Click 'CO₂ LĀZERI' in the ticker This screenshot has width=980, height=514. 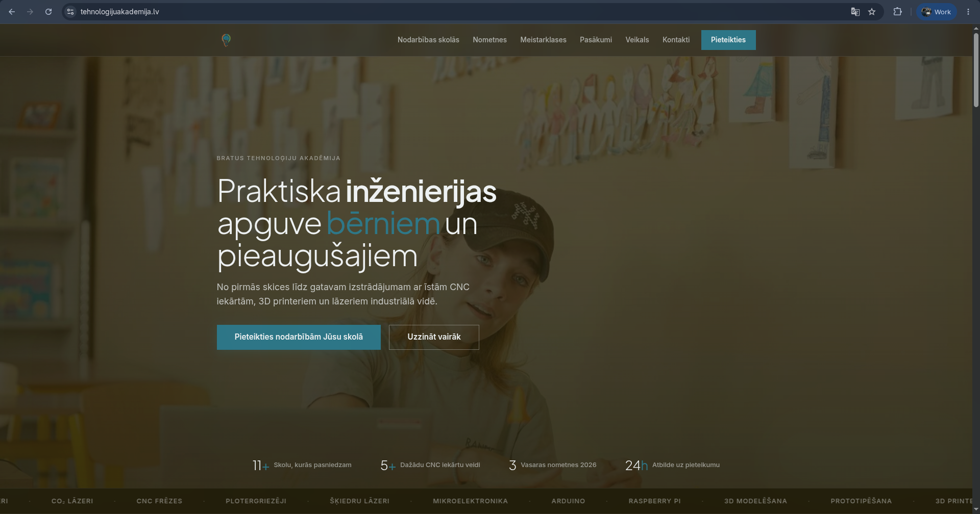pos(72,501)
